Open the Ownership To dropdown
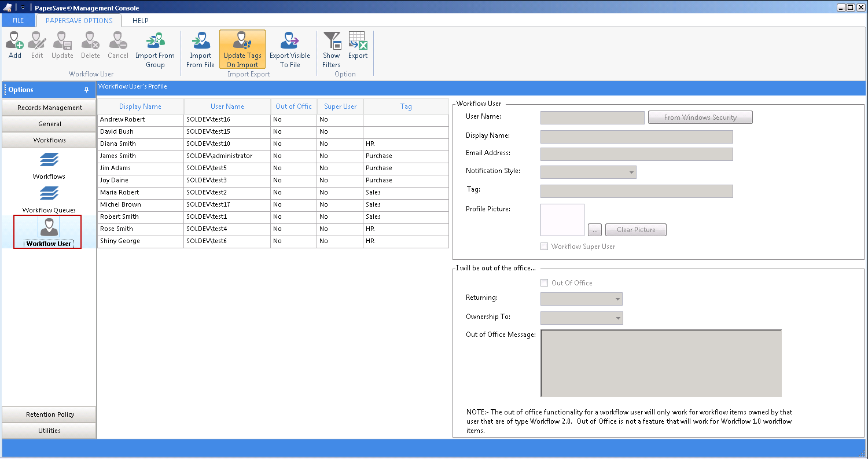This screenshot has width=868, height=459. (618, 318)
